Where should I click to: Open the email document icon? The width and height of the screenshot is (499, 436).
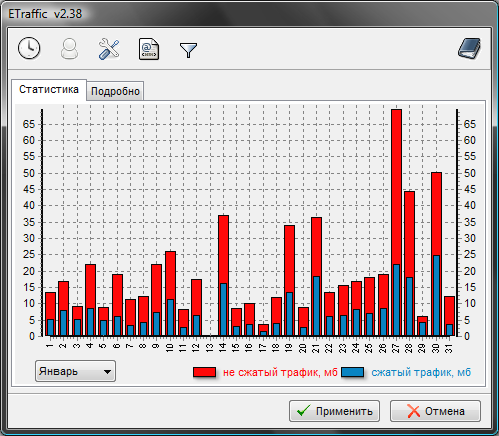[x=149, y=49]
